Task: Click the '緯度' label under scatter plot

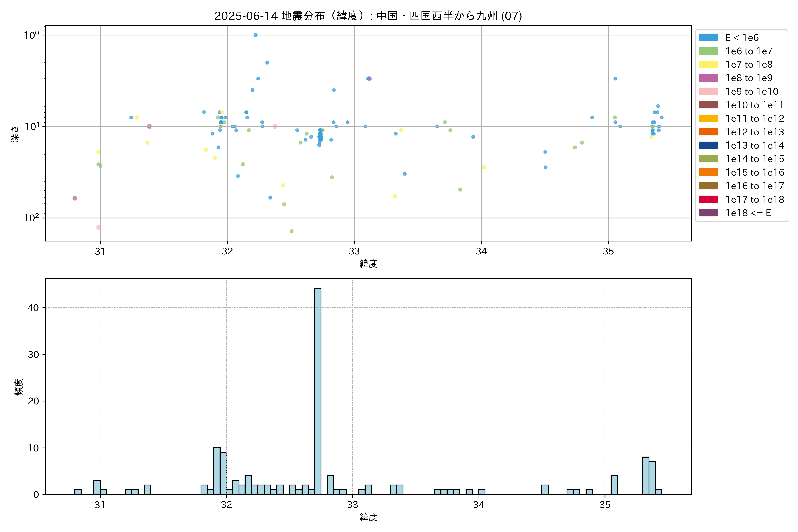Action: 368,264
